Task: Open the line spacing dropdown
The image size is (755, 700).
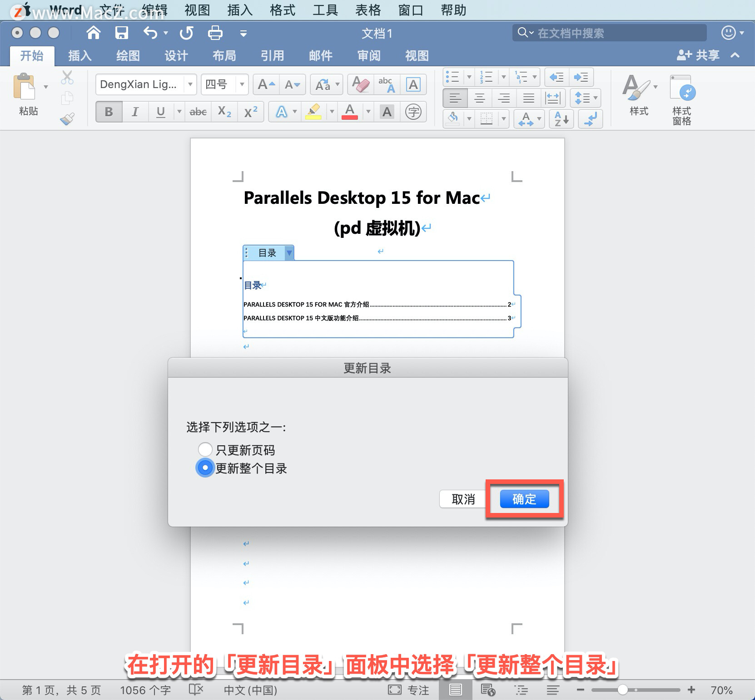Action: tap(586, 98)
